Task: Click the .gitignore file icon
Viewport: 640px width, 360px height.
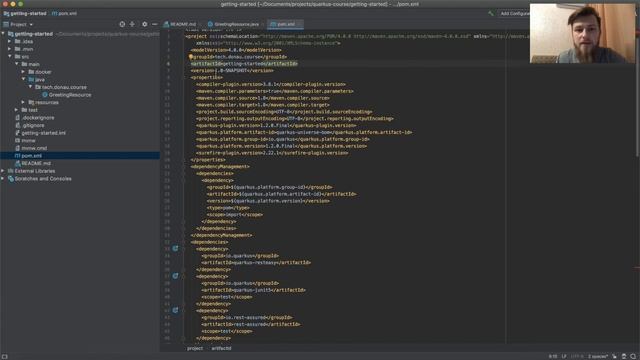Action: point(18,125)
